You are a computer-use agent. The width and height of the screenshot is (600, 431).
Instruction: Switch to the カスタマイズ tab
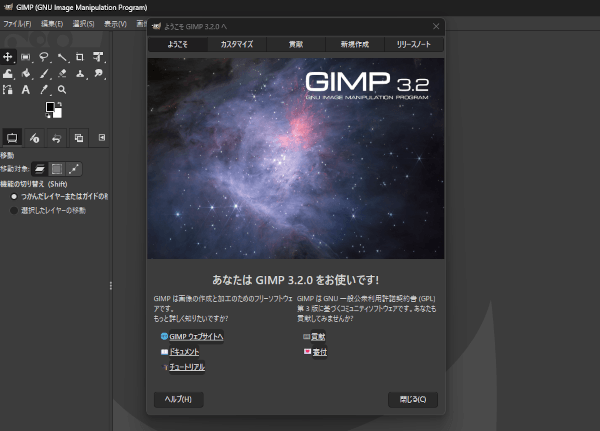point(237,44)
